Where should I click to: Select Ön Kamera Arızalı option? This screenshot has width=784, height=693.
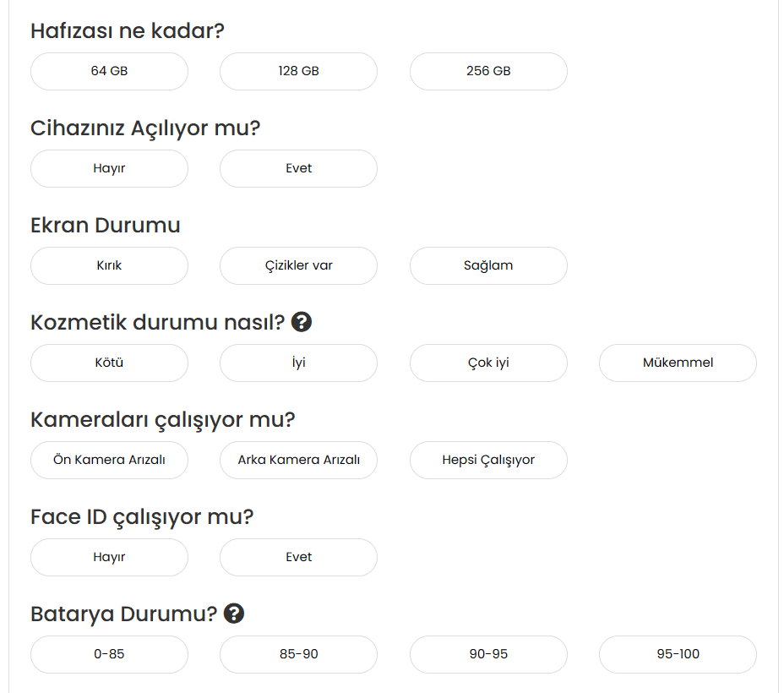109,460
